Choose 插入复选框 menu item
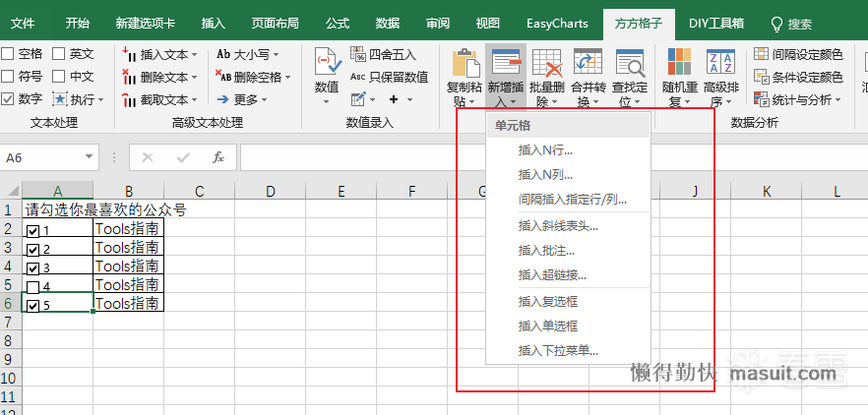Screen dimensions: 868x415 [x=568, y=302]
